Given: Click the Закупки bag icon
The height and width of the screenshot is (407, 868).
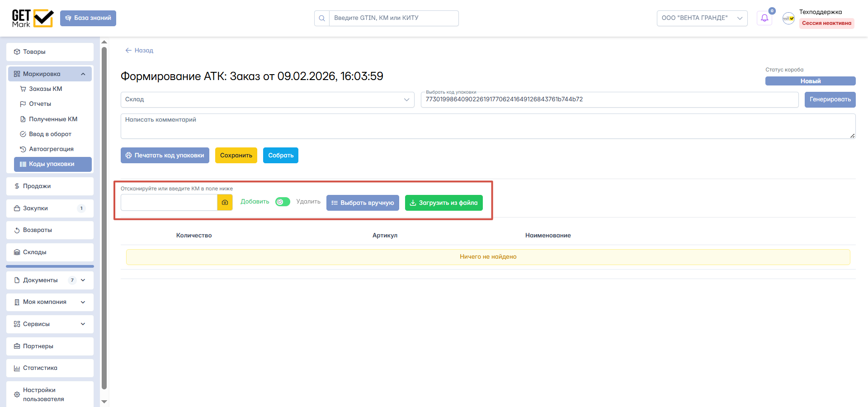Looking at the screenshot, I should tap(17, 208).
